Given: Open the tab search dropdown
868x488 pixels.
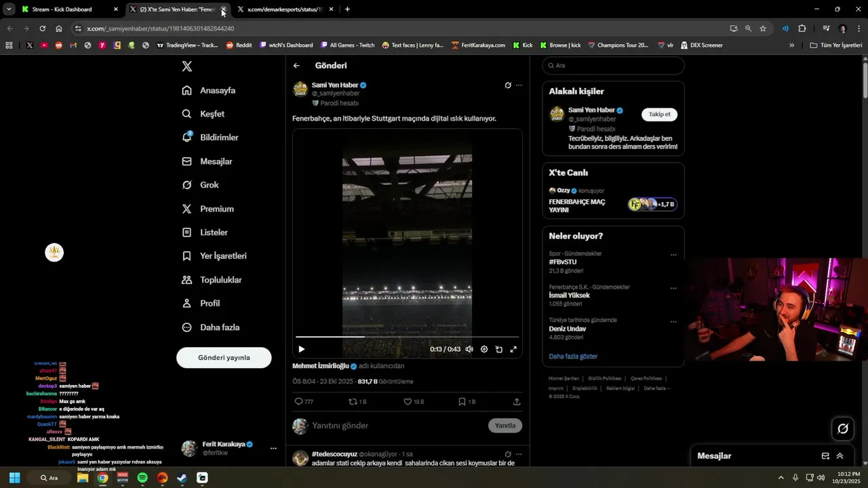Looking at the screenshot, I should point(9,9).
